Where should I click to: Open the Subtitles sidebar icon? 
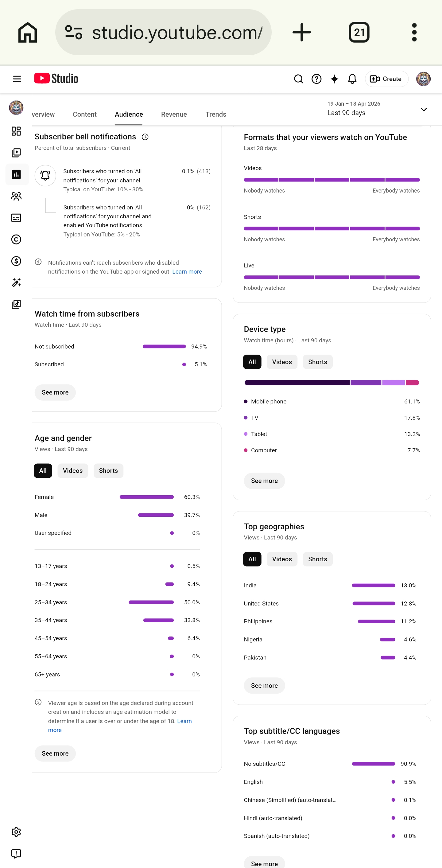pyautogui.click(x=16, y=218)
